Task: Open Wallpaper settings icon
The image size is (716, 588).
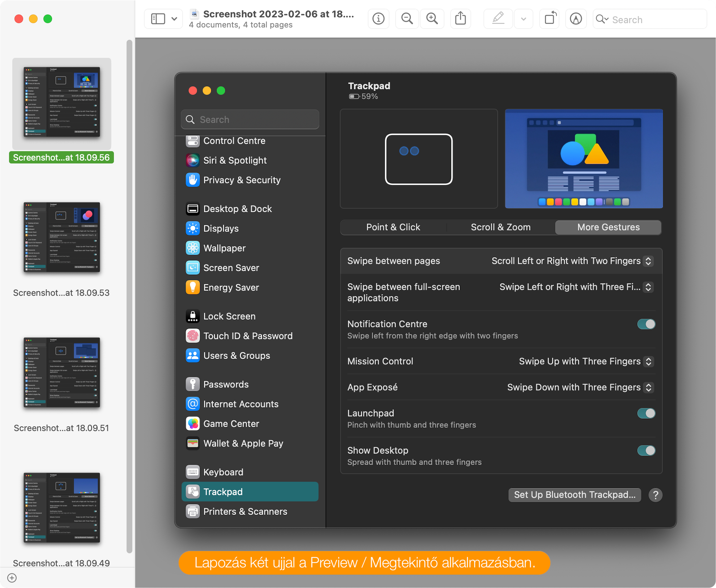Action: (193, 248)
